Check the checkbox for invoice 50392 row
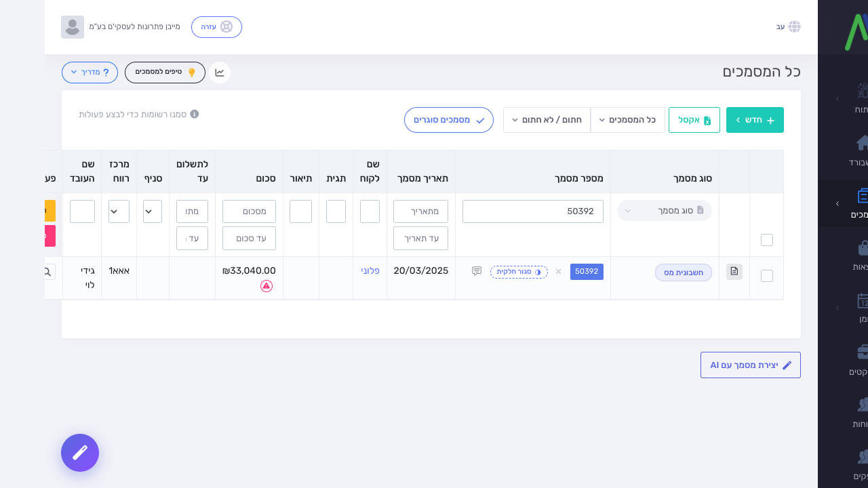 pos(767,276)
